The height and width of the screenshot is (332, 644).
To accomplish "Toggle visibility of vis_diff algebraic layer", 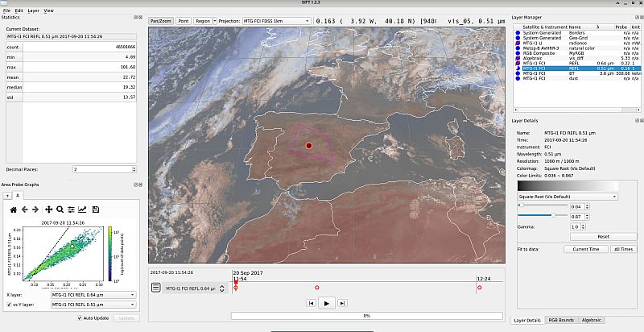I will 518,58.
